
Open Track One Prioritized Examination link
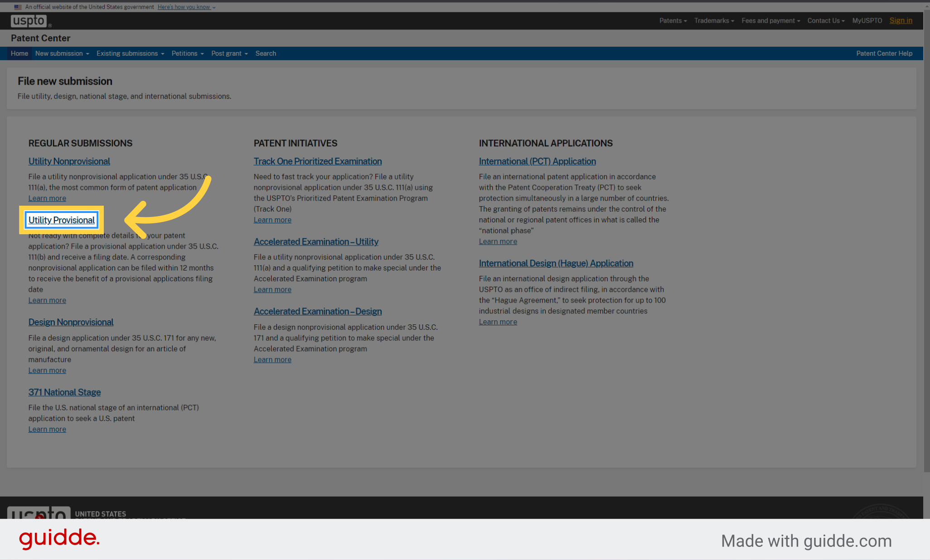point(317,161)
